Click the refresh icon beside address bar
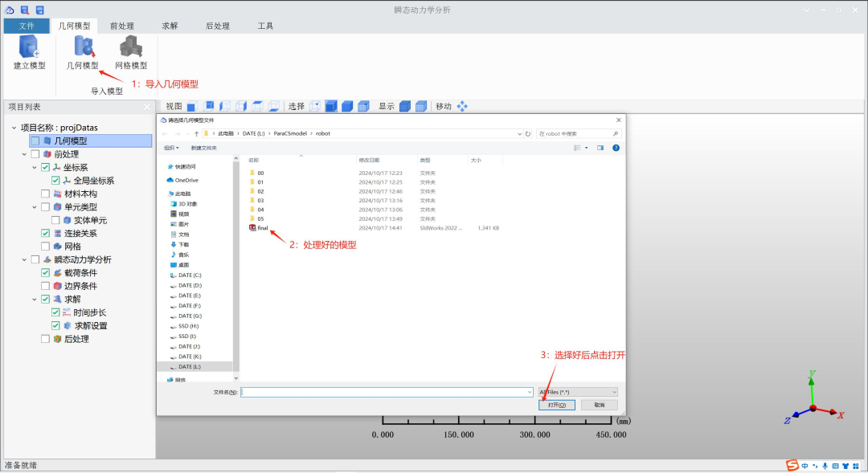 [x=528, y=134]
